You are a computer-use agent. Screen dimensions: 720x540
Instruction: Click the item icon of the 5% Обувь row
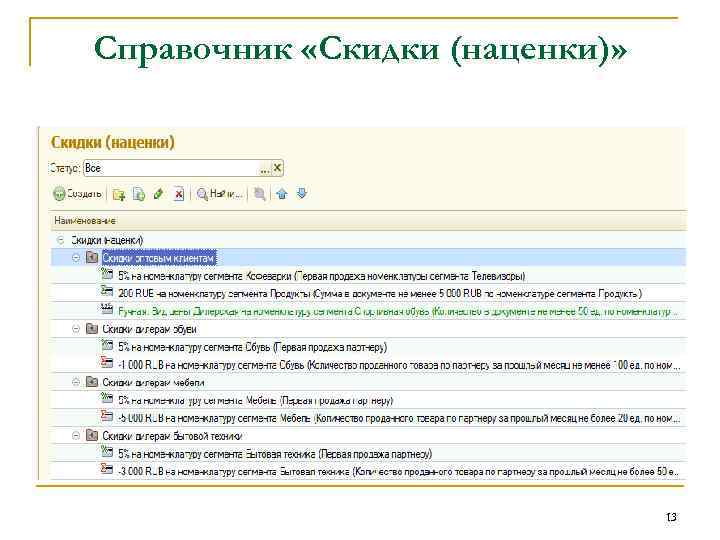click(107, 345)
